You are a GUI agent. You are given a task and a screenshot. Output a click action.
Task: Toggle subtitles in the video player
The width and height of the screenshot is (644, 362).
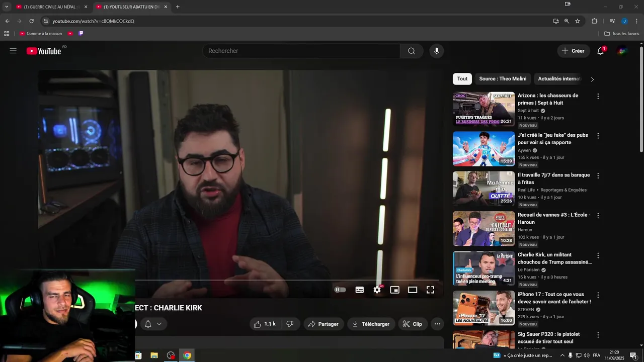360,290
